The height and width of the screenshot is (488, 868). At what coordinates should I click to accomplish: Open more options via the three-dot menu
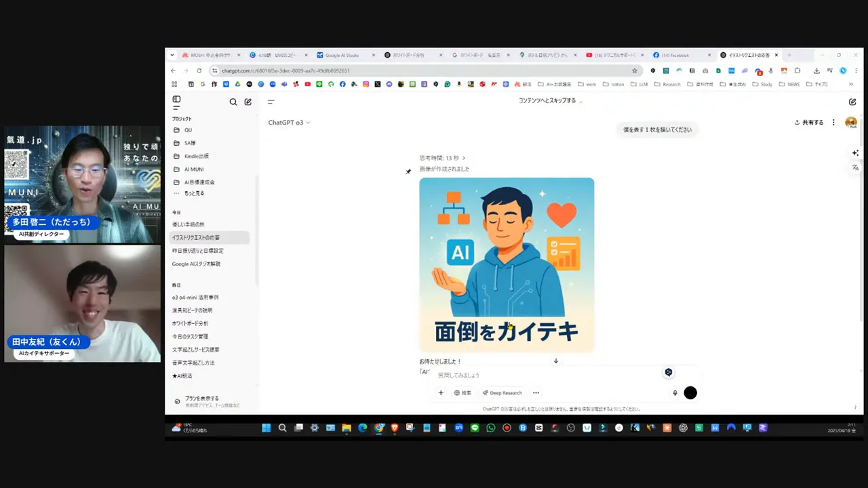(x=833, y=123)
